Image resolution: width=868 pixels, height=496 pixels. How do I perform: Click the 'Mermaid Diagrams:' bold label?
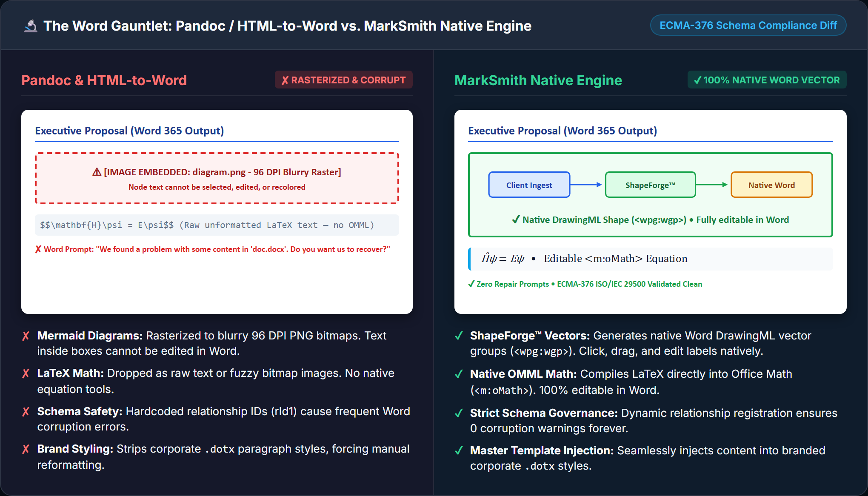[x=90, y=336]
